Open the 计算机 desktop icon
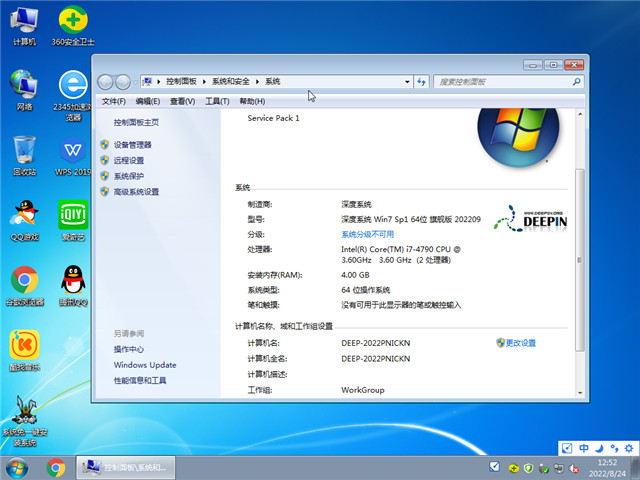 tap(24, 25)
